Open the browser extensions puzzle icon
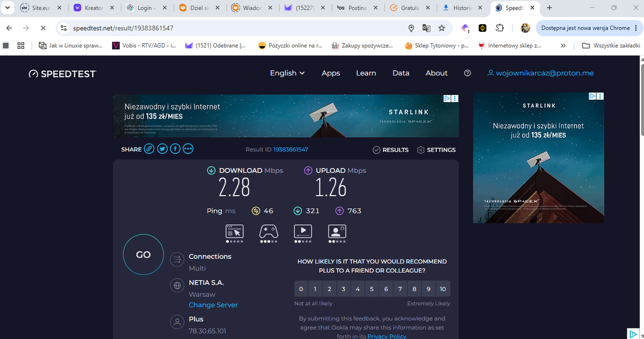Screen dimensions: 644x339 pos(500,28)
